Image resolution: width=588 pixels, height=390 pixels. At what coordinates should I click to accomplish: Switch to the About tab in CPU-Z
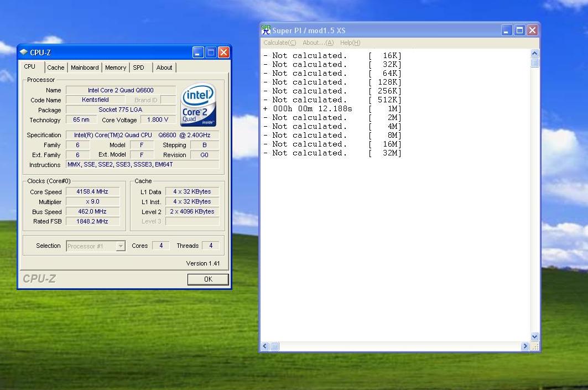click(164, 67)
